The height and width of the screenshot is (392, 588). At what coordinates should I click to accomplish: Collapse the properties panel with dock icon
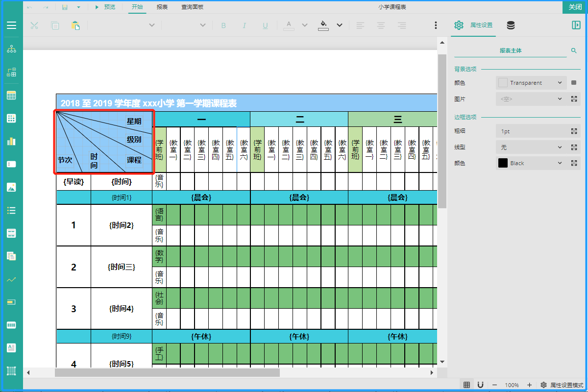click(576, 25)
